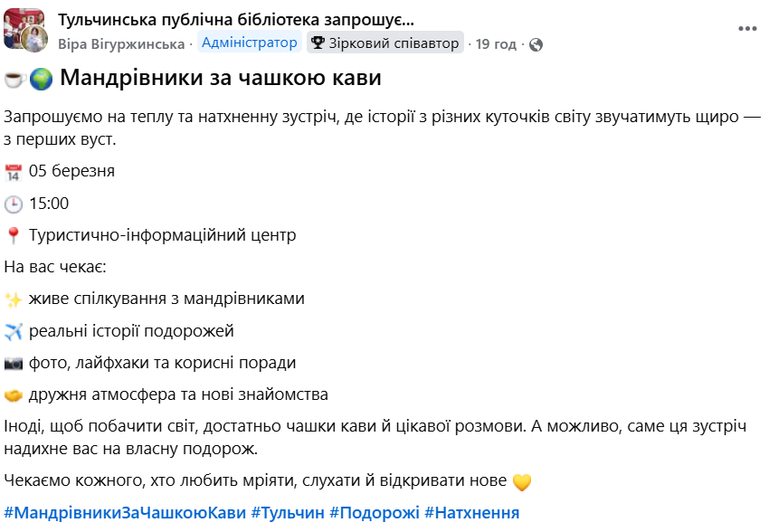Click the yellow heart emoji
This screenshot has height=532, width=769.
522,482
